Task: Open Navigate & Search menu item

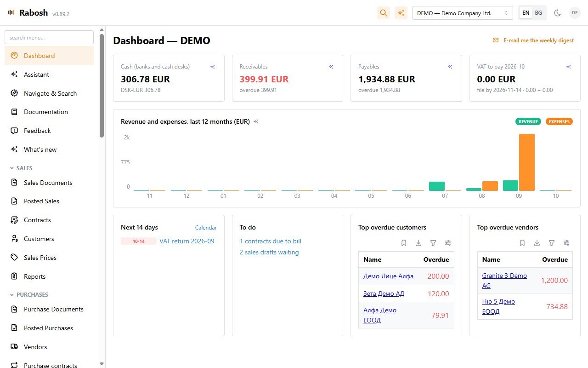Action: pos(49,93)
